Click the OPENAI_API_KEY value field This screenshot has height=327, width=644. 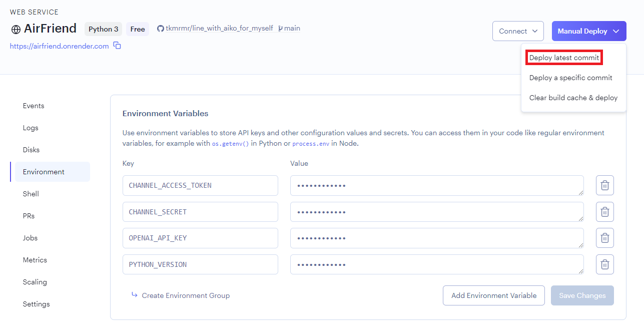437,238
